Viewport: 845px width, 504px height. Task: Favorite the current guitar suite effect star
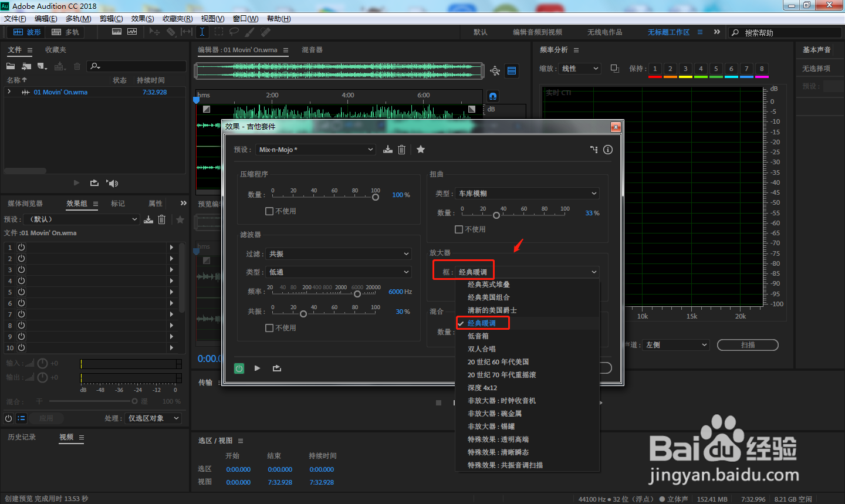point(421,150)
